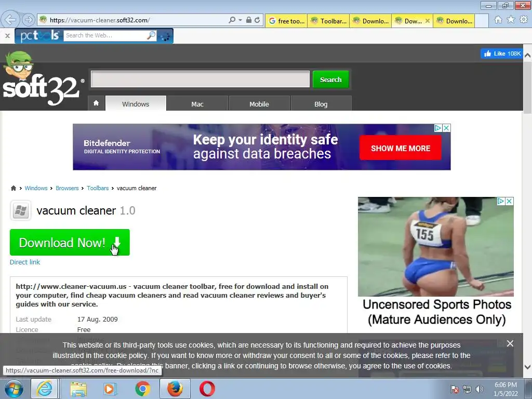Click the volume speaker tray icon
532x399 pixels.
(x=479, y=389)
